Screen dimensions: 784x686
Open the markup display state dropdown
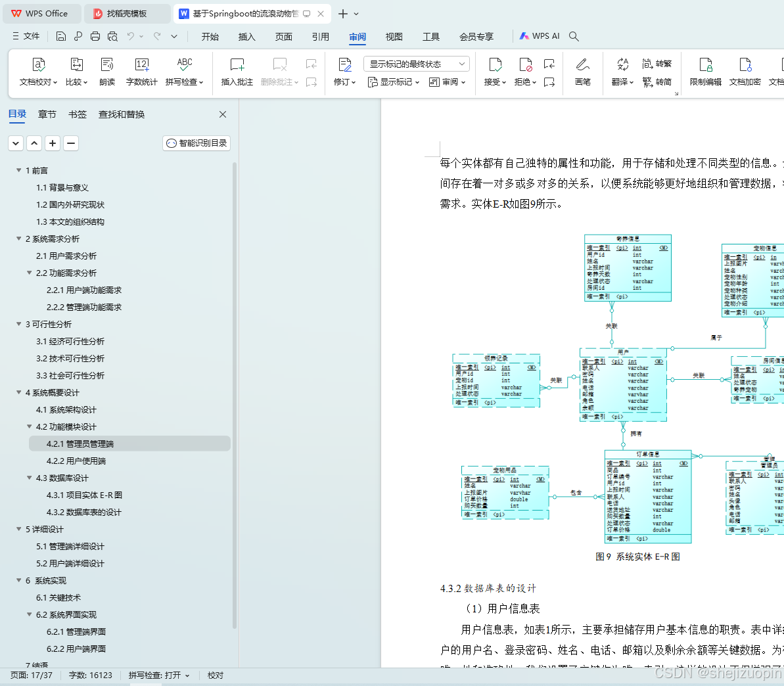(x=417, y=64)
